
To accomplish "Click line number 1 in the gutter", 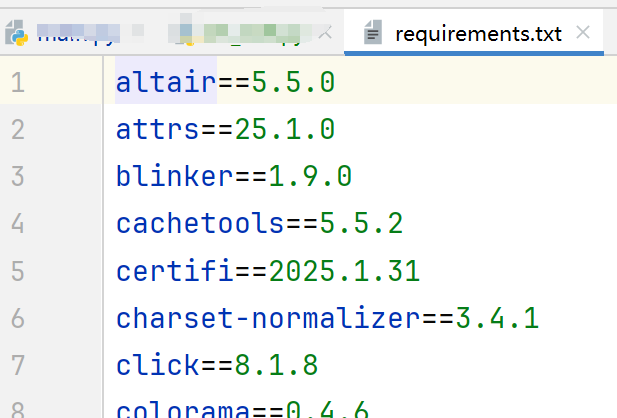I will (x=17, y=82).
